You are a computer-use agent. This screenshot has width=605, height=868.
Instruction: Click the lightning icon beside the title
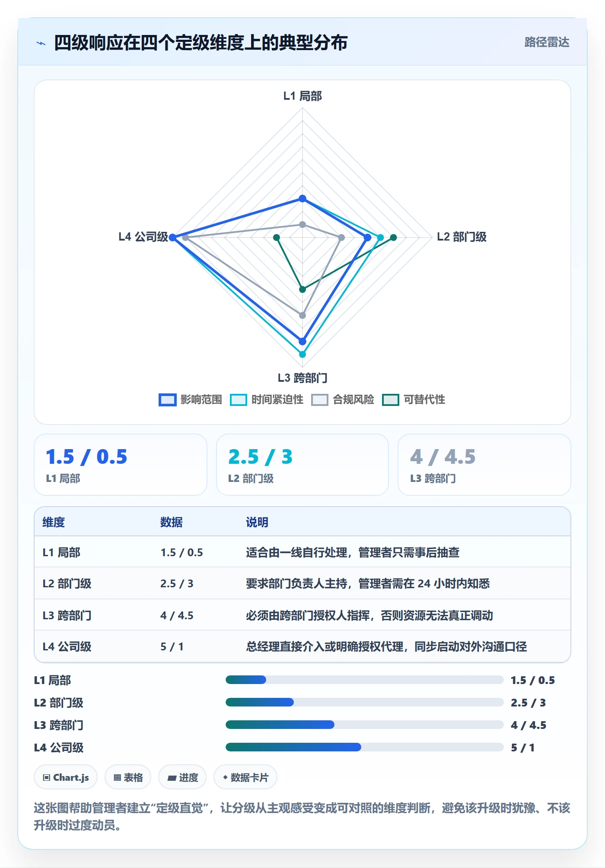pyautogui.click(x=41, y=43)
